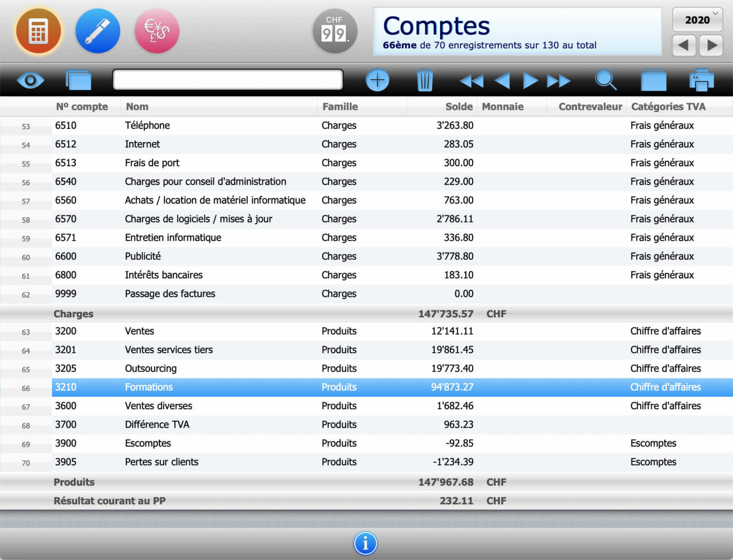733x560 pixels.
Task: Click inside the empty search field
Action: click(x=228, y=79)
